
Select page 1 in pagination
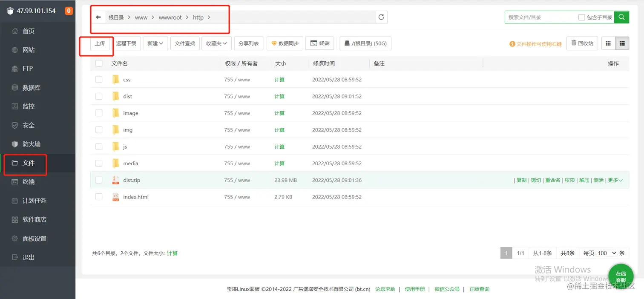tap(506, 253)
